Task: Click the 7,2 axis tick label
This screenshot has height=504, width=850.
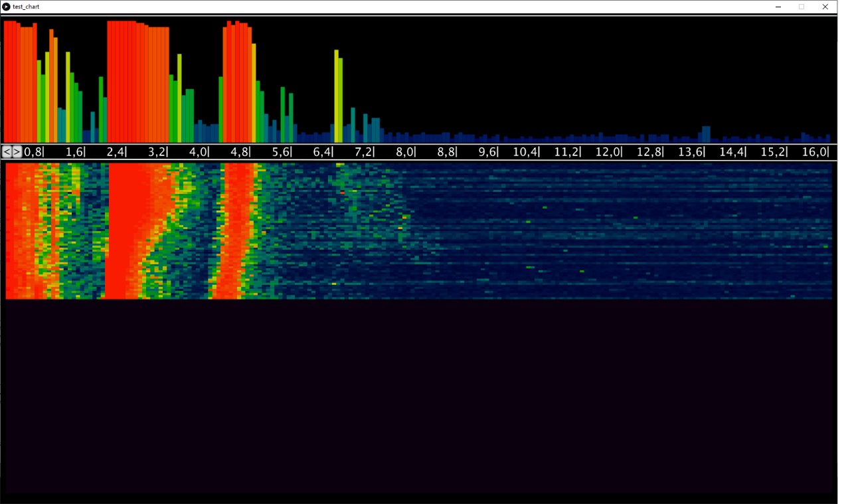Action: (x=363, y=152)
